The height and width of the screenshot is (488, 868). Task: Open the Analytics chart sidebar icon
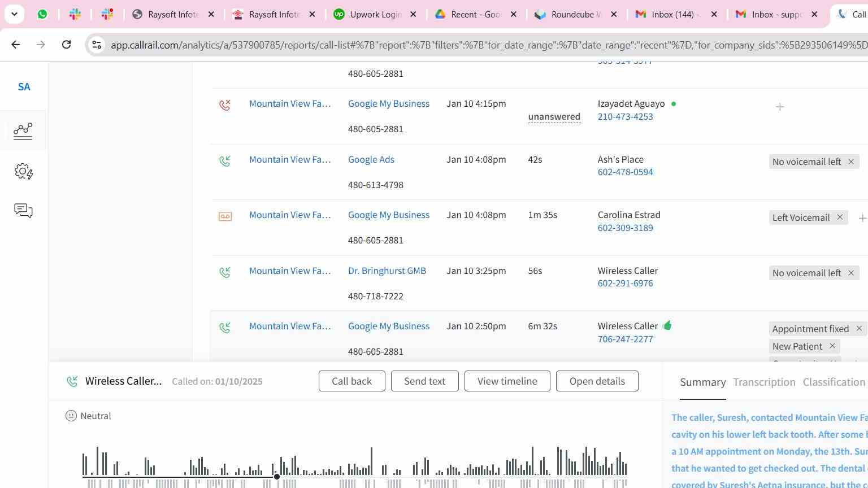[x=23, y=131]
